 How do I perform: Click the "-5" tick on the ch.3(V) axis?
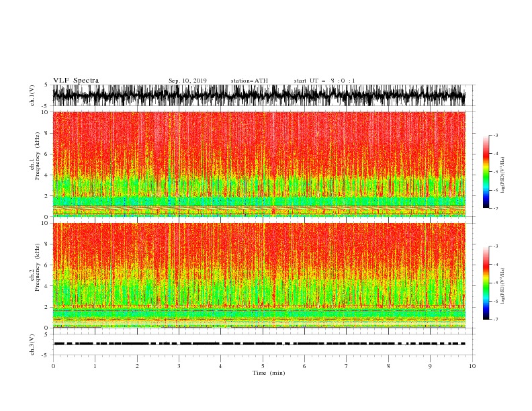[x=46, y=355]
